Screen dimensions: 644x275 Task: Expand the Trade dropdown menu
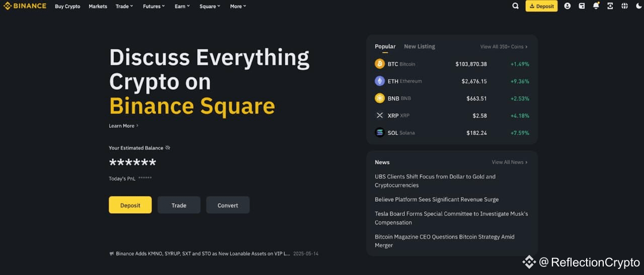(124, 6)
